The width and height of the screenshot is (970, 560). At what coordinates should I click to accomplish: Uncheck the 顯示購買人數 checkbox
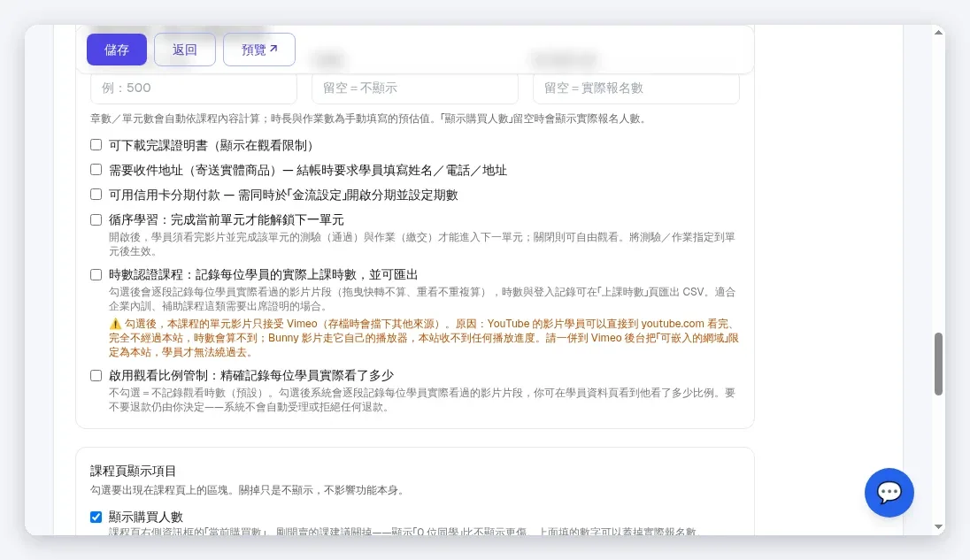click(96, 517)
